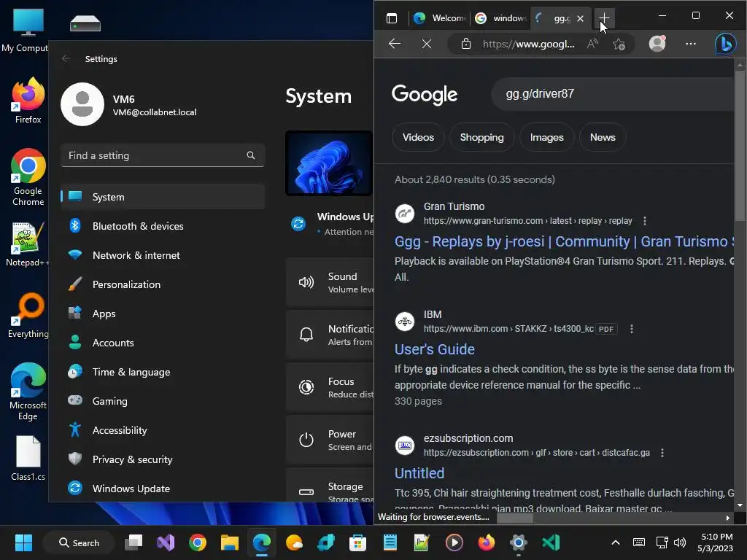Go back in Settings window
Image resolution: width=747 pixels, height=560 pixels.
(66, 58)
